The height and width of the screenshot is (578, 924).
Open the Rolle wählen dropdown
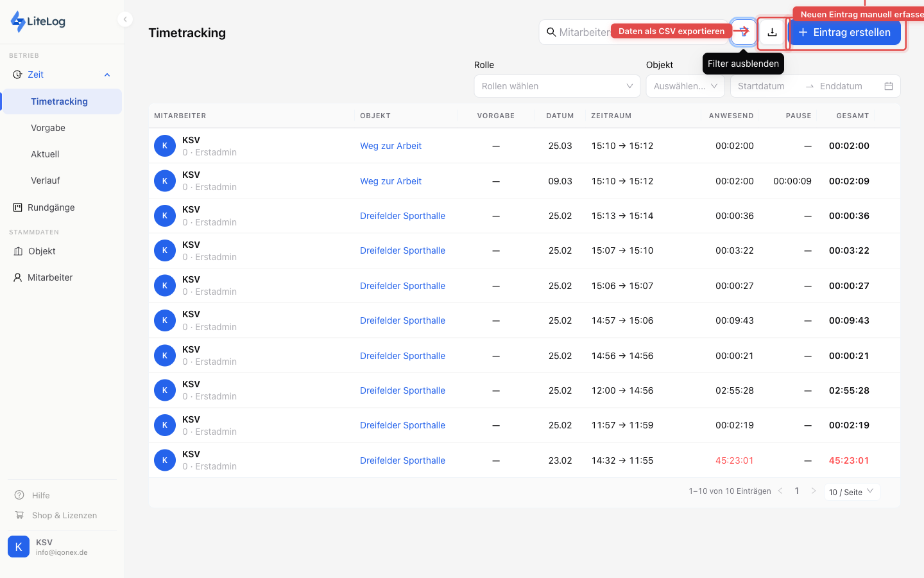556,86
